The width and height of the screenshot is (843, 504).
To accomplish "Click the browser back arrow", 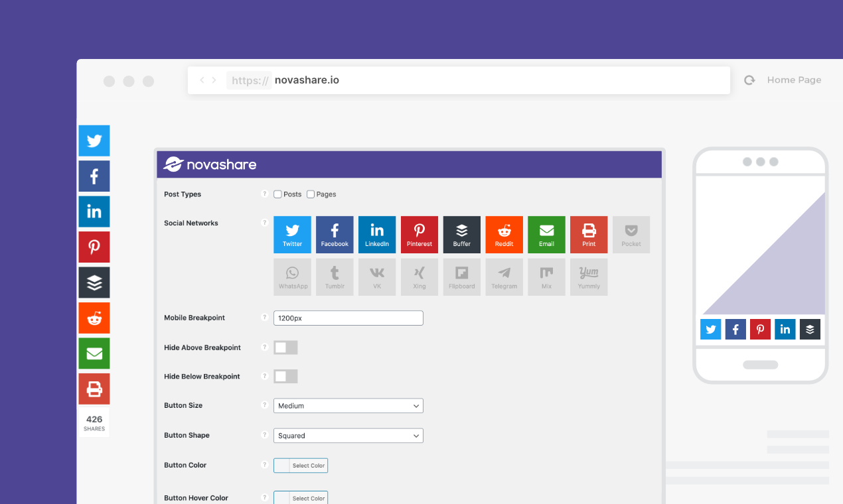I will tap(202, 80).
